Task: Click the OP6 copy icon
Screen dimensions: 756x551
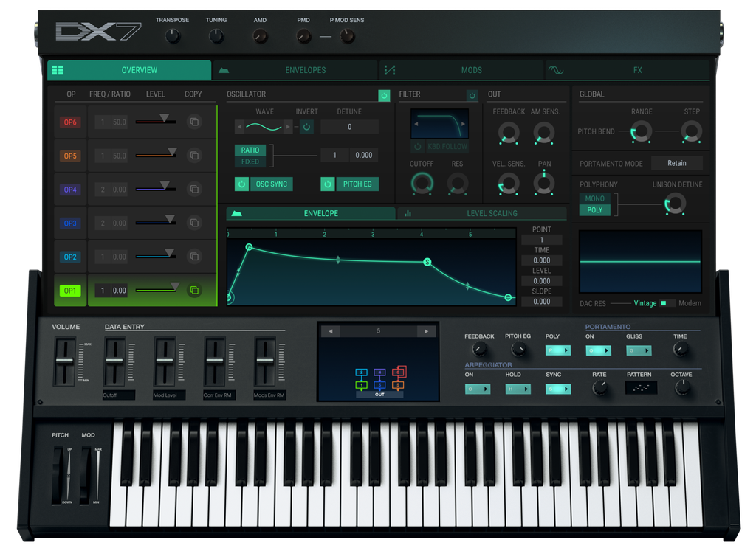Action: pos(194,122)
